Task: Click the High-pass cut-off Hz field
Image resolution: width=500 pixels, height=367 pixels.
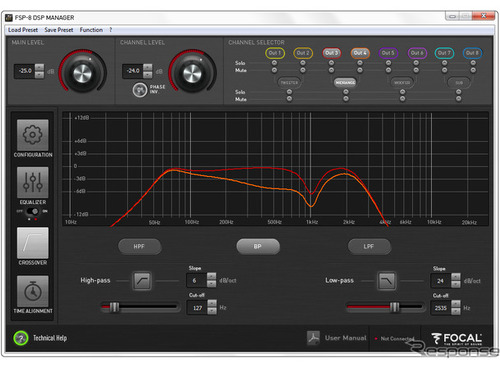Action: tap(197, 308)
